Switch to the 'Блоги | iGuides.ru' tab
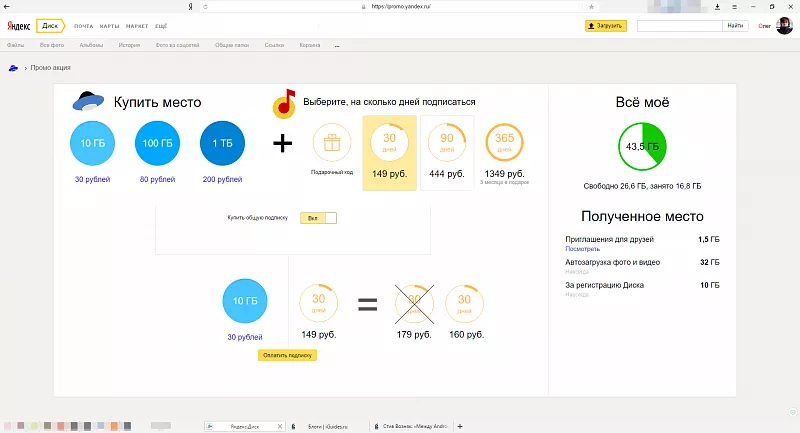The height and width of the screenshot is (433, 800). point(328,426)
